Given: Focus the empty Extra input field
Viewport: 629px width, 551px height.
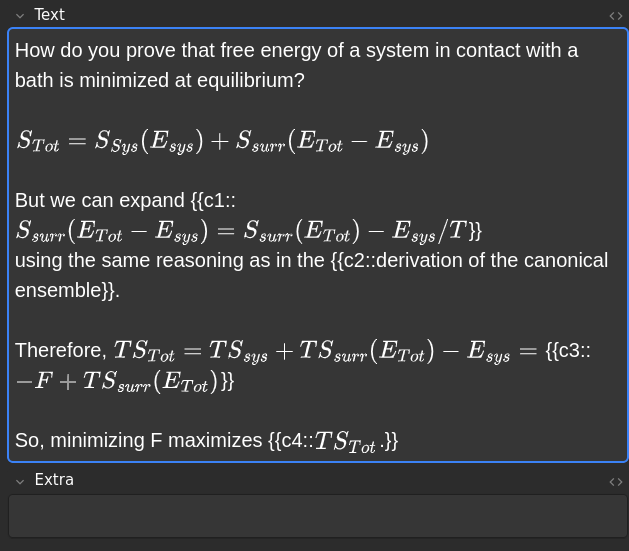Looking at the screenshot, I should coord(318,516).
